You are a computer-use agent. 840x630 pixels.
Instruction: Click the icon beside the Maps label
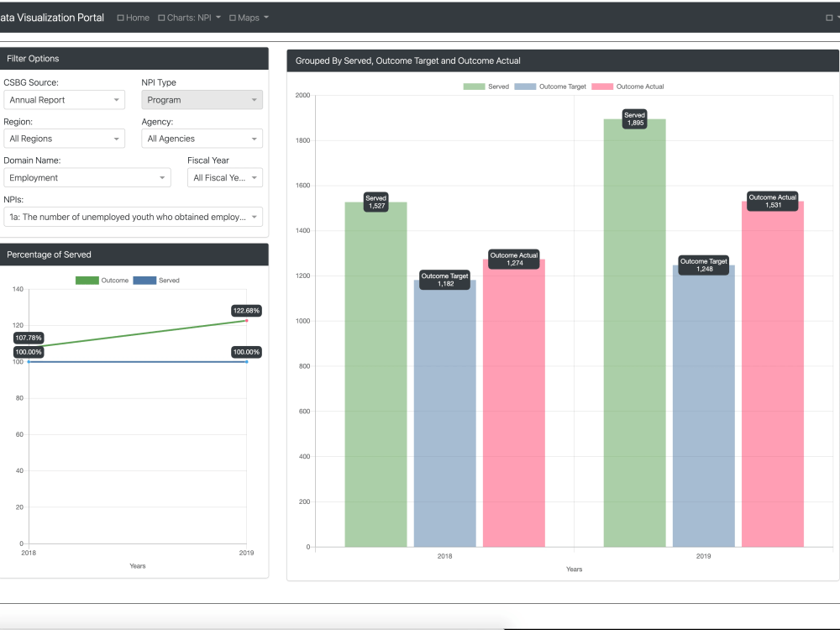(233, 18)
